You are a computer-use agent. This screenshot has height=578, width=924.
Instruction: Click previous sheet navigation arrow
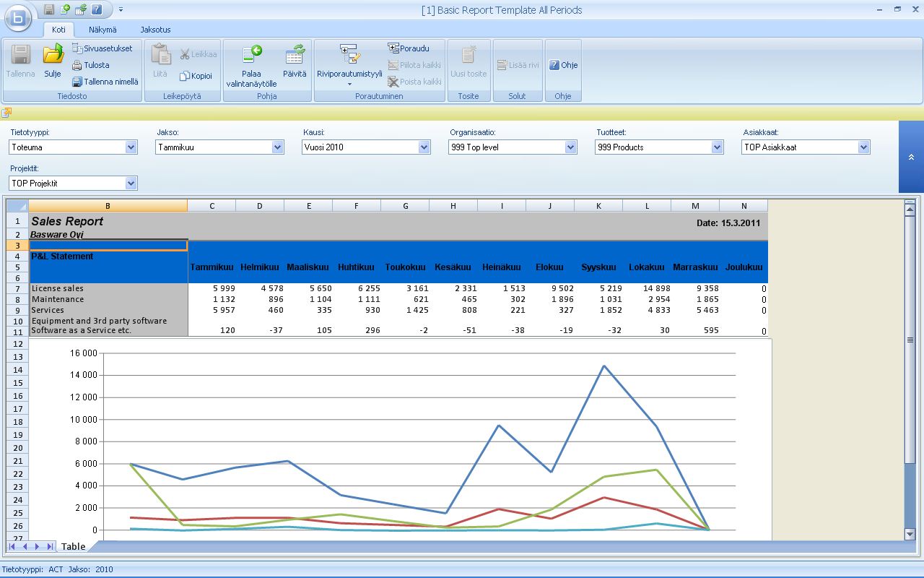(25, 547)
